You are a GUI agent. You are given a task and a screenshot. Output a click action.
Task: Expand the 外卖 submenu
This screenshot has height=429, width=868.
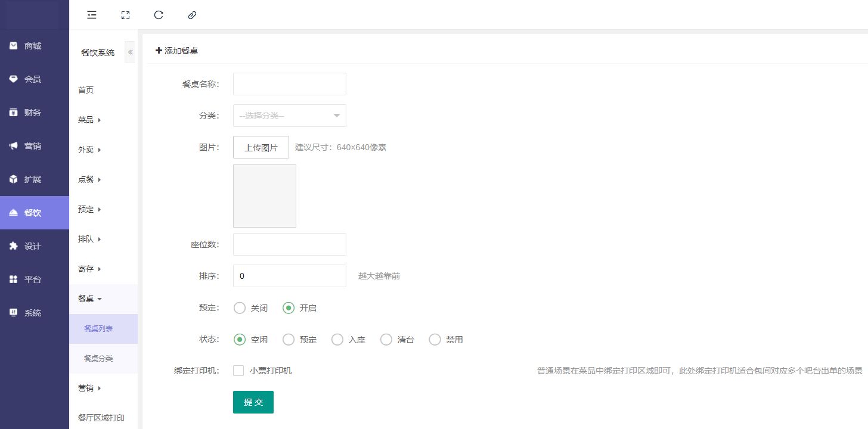tap(89, 150)
